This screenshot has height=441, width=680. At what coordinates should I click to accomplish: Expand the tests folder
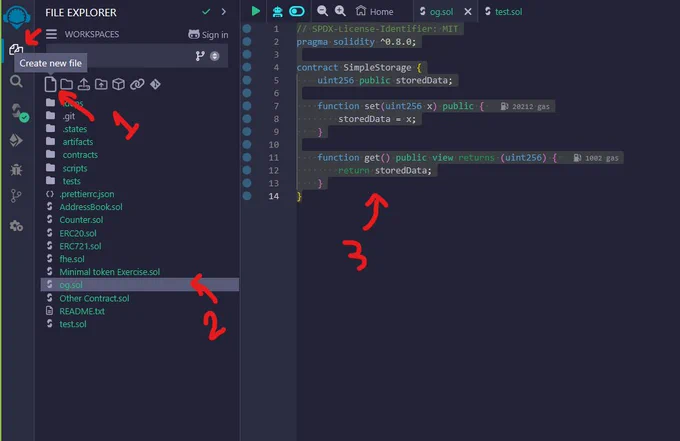[71, 181]
